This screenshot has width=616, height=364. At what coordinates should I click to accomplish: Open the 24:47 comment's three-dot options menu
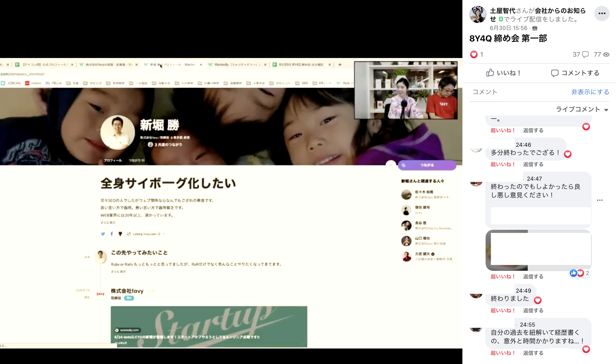pos(600,200)
